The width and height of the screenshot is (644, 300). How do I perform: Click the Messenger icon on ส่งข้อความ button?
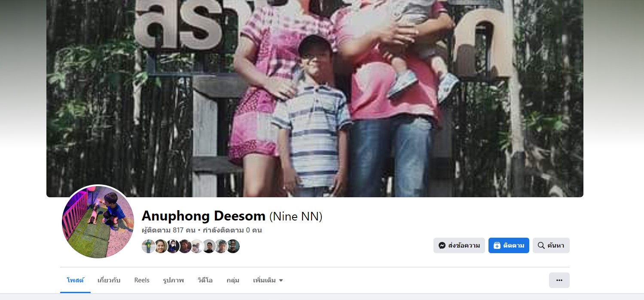pyautogui.click(x=442, y=245)
